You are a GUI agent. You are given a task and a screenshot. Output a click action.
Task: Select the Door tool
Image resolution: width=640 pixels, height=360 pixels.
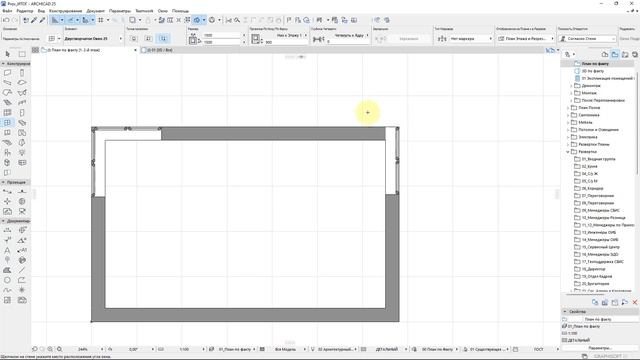tap(22, 113)
